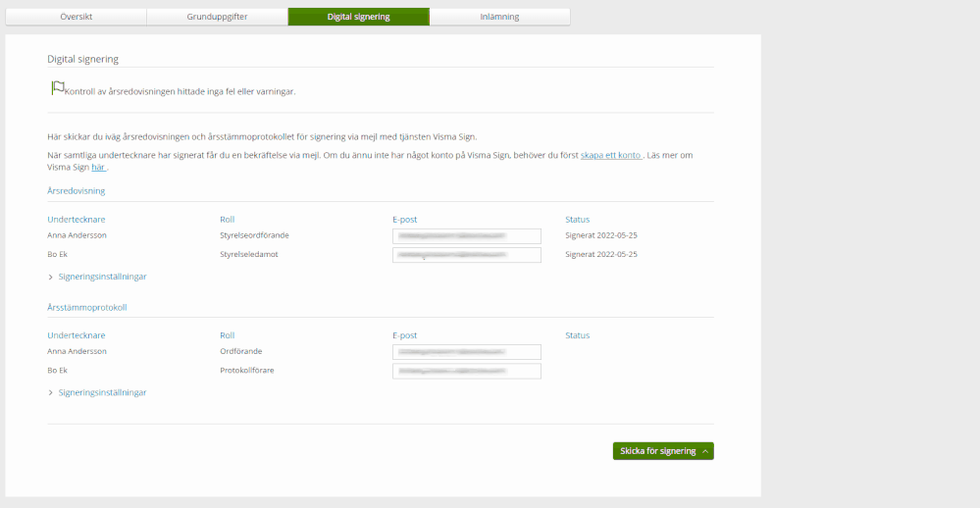Click the Årsstämmoprotokoll section heading
Image resolution: width=980 pixels, height=508 pixels.
coord(87,307)
